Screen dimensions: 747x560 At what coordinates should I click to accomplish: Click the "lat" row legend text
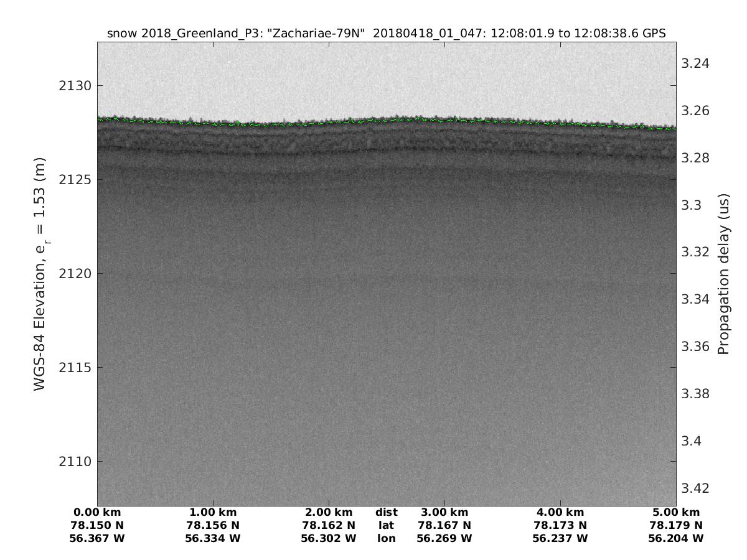coord(387,525)
